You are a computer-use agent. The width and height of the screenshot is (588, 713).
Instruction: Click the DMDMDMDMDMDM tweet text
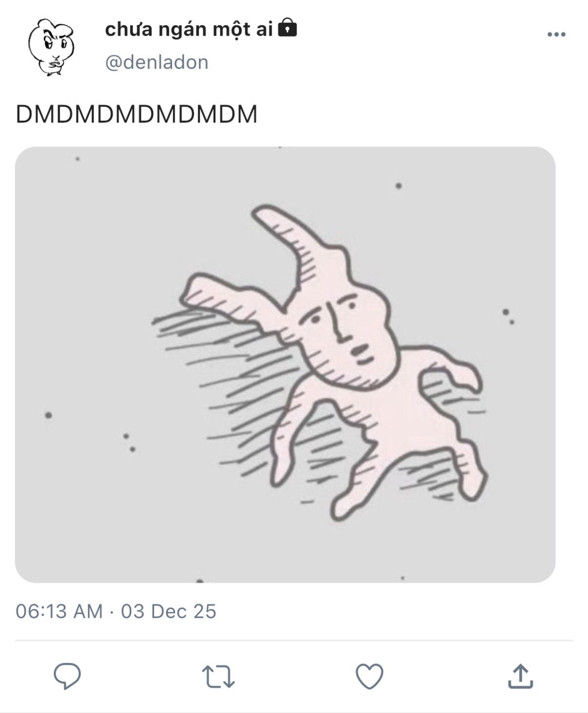(x=137, y=115)
